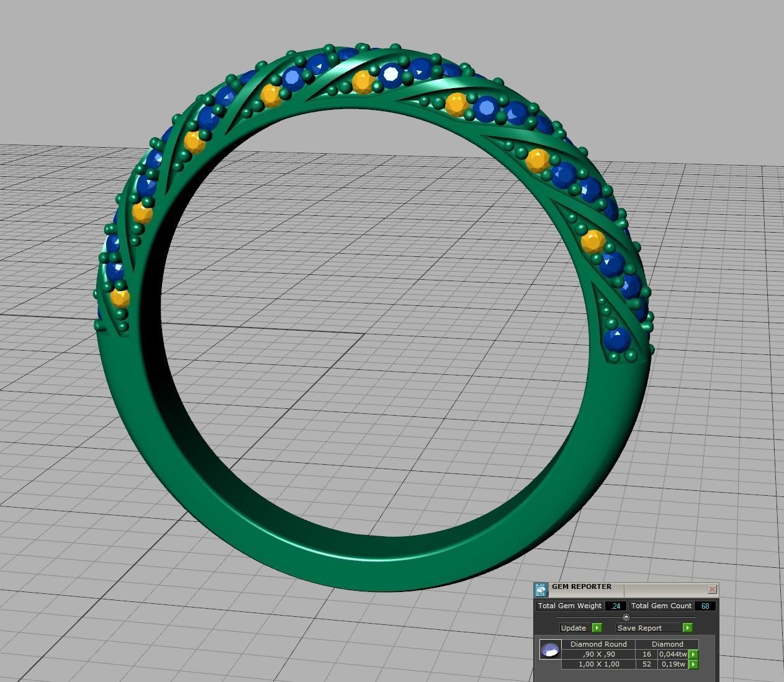This screenshot has width=784, height=682.
Task: Click the green Update arrow button
Action: click(x=597, y=628)
